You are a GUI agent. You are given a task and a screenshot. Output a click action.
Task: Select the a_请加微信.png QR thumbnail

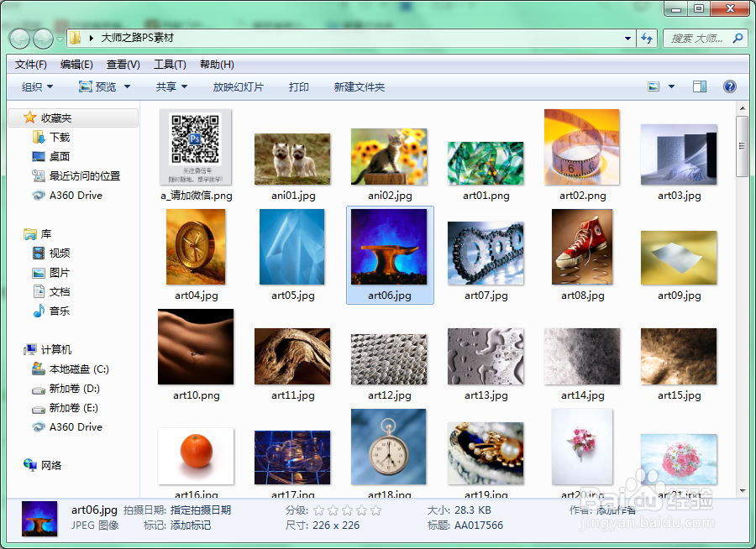[196, 147]
